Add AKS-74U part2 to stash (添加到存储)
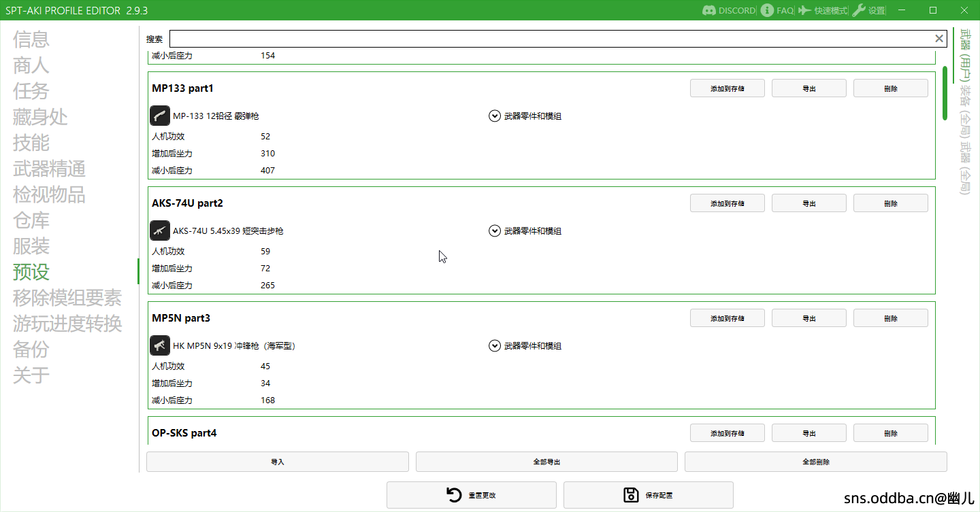 [x=728, y=203]
